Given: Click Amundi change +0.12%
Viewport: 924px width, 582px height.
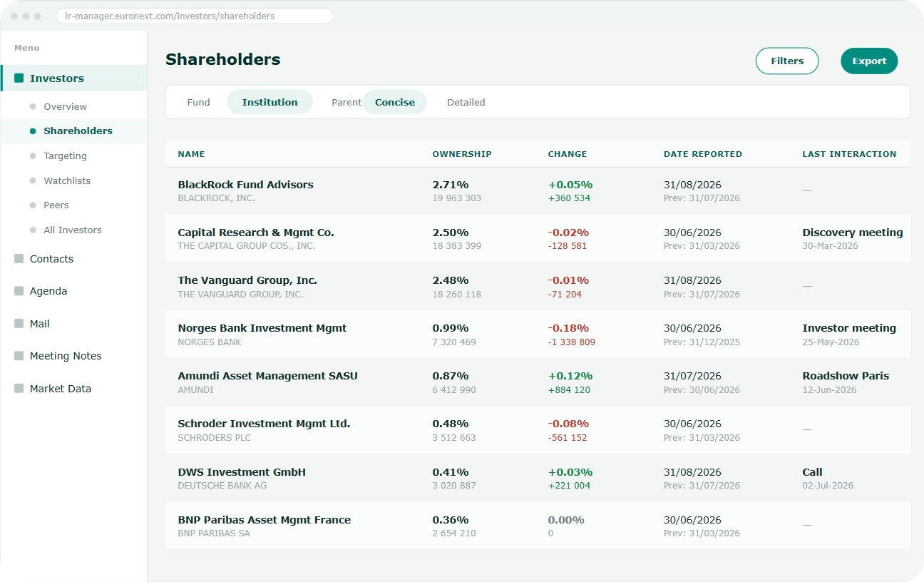Looking at the screenshot, I should coord(570,376).
